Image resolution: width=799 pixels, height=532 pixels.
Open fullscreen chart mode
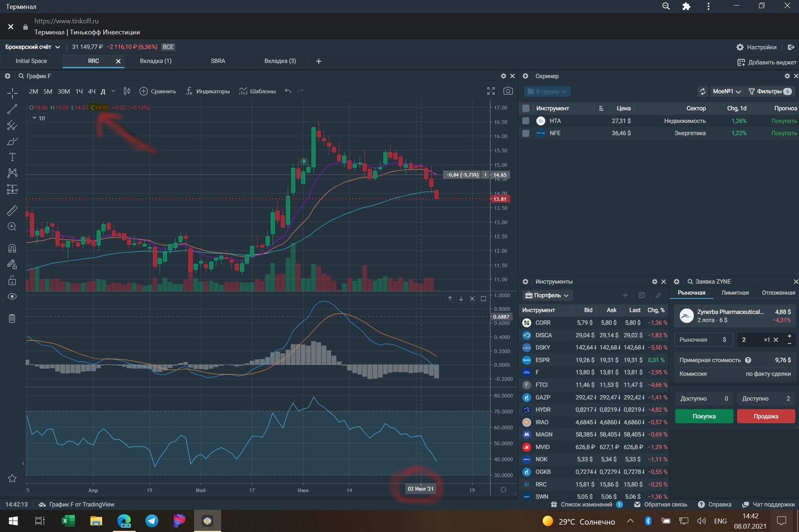(x=491, y=91)
